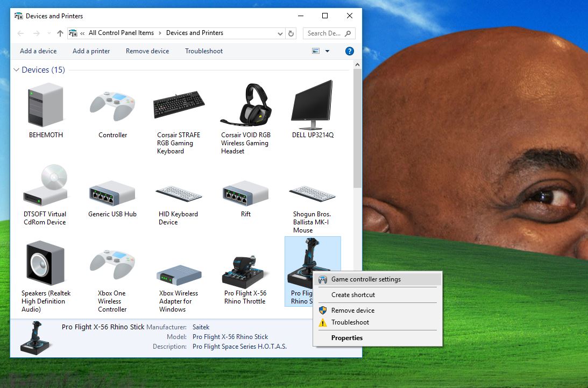Select the DTSOFT Virtual CdRom Device icon
Image resolution: width=588 pixels, height=388 pixels.
pyautogui.click(x=46, y=185)
